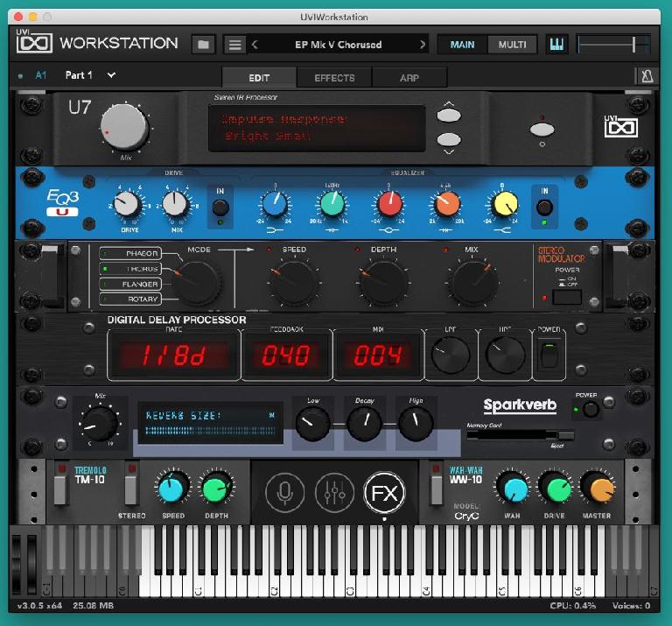672x626 pixels.
Task: Switch to the EDIT tab
Action: (259, 78)
